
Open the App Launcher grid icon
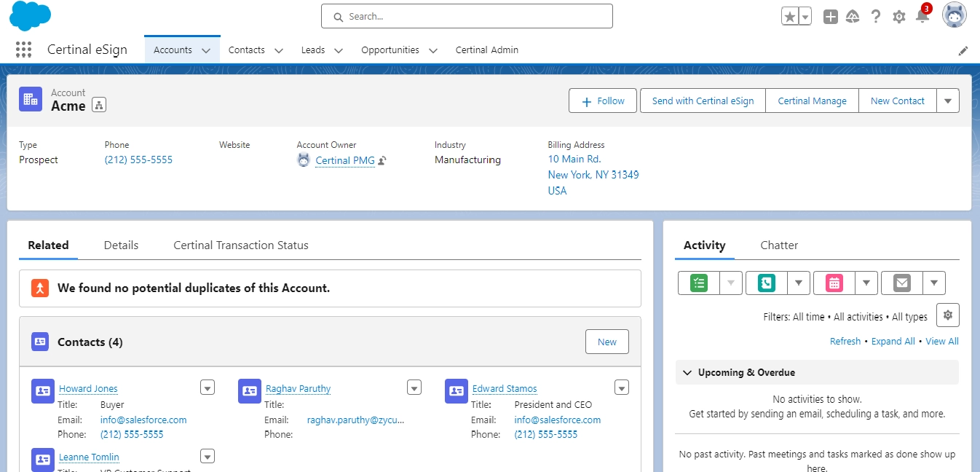point(24,50)
